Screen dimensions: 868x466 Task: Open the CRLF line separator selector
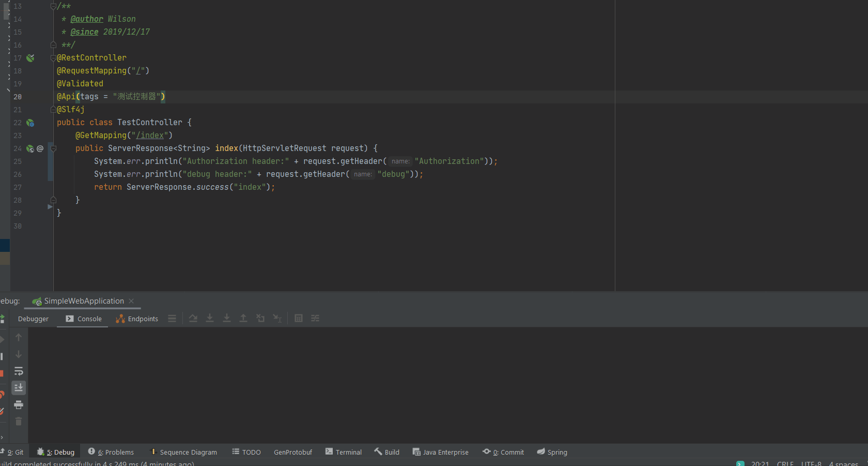coord(785,463)
